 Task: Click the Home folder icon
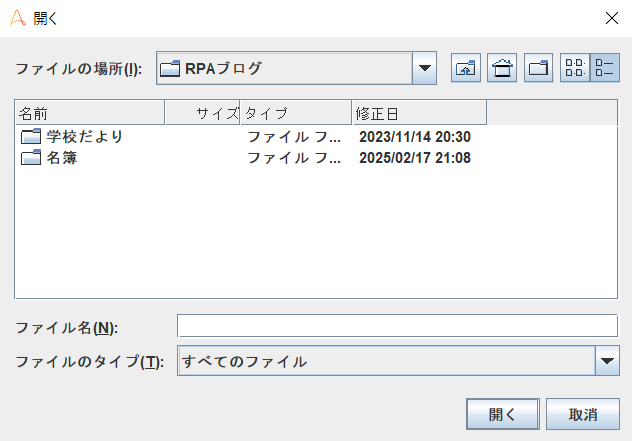[502, 68]
